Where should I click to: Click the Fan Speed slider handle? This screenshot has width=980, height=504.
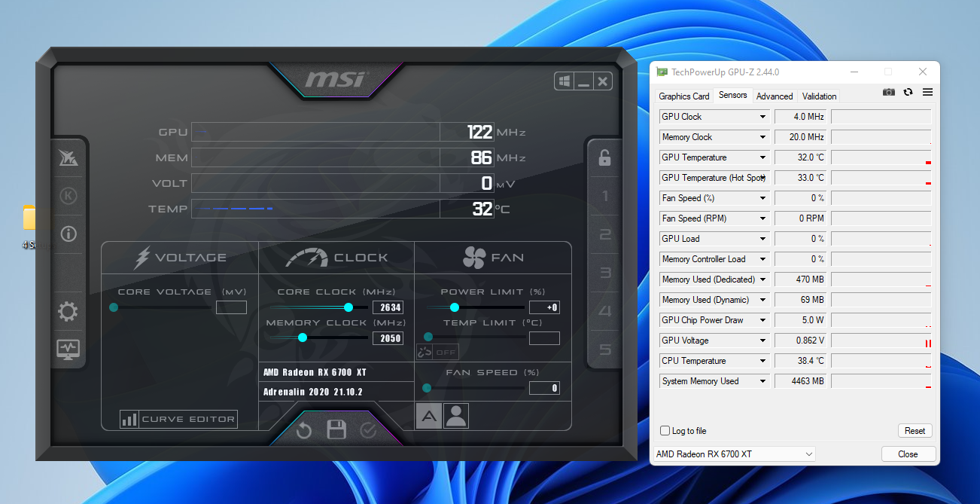(427, 388)
